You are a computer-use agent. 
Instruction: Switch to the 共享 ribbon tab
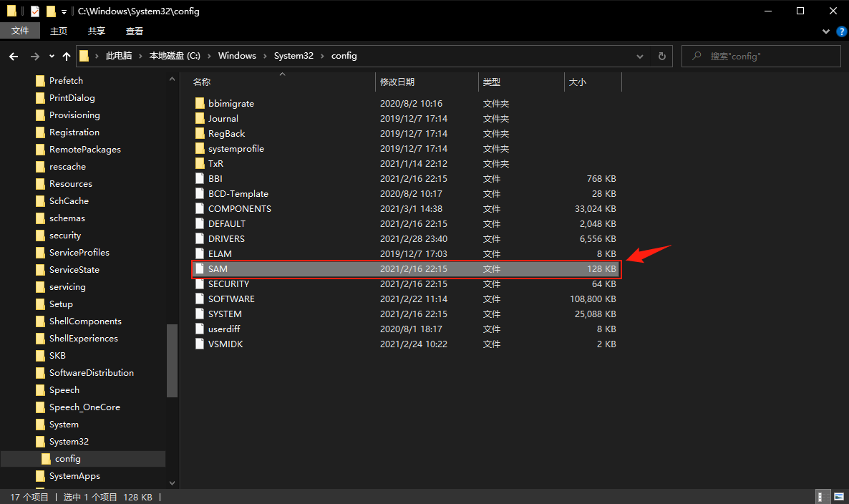click(97, 31)
